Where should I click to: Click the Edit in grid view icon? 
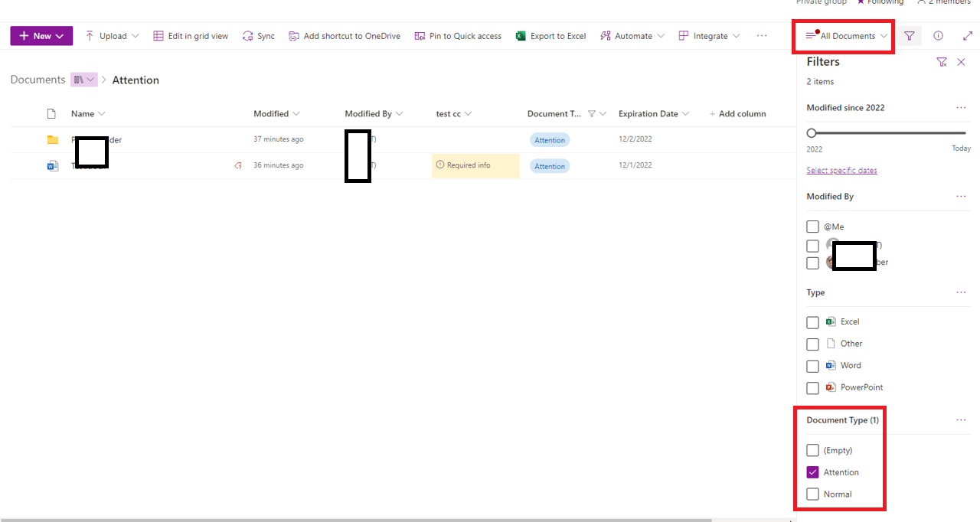point(158,36)
